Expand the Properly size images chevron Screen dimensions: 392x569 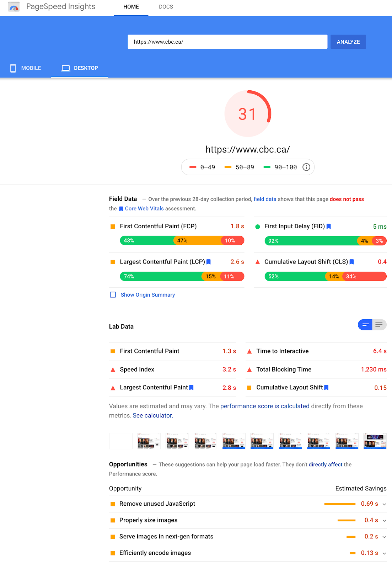coord(384,521)
